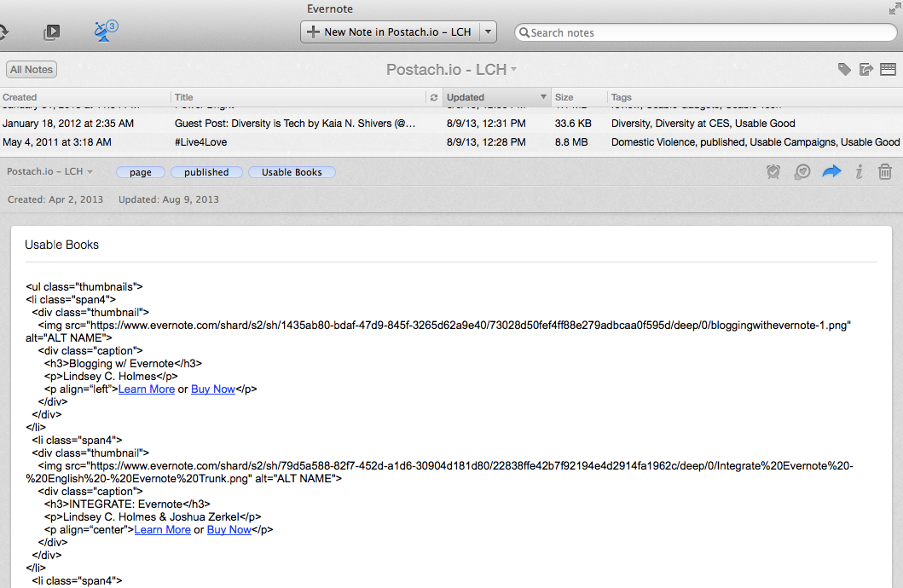Open the presentation mode play icon
The width and height of the screenshot is (903, 588).
[52, 32]
